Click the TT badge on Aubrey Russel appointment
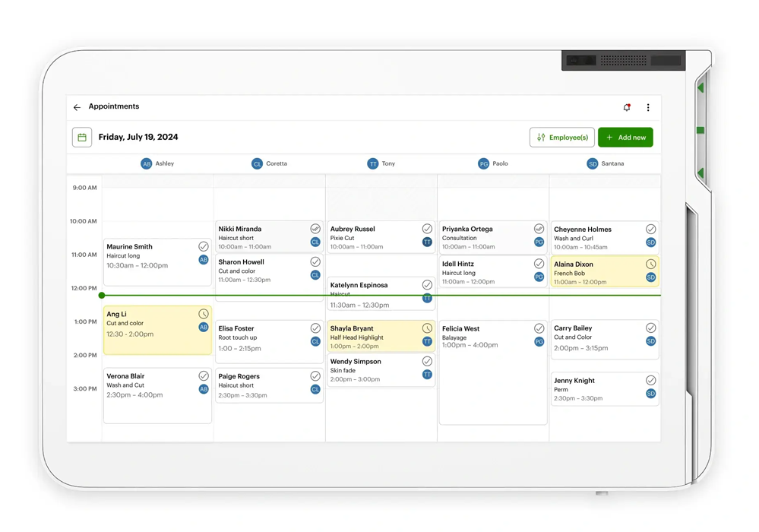Image resolution: width=759 pixels, height=532 pixels. tap(427, 242)
